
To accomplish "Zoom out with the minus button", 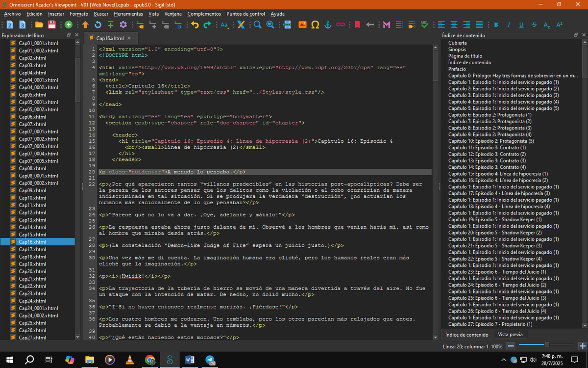I will point(511,346).
